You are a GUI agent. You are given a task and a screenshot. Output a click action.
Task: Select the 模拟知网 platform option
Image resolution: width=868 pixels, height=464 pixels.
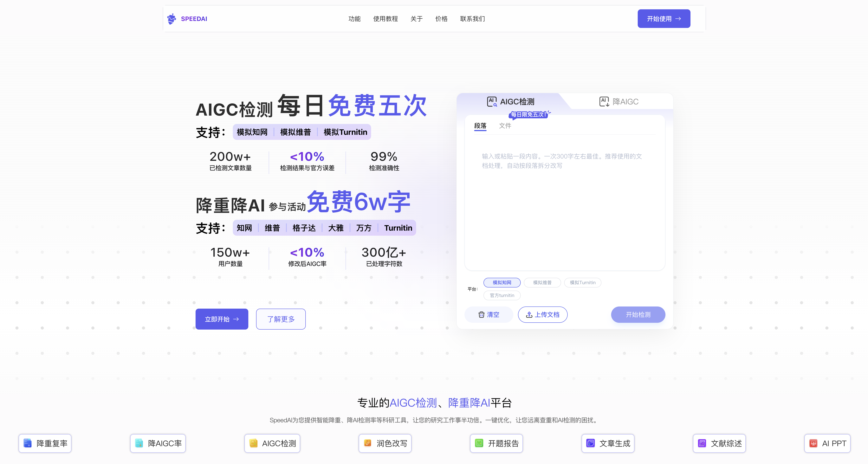coord(502,282)
